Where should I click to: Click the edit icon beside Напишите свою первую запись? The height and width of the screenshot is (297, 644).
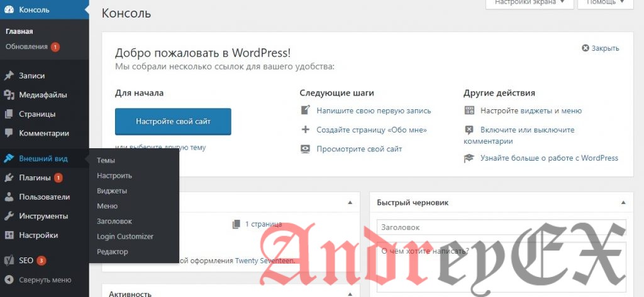pos(305,111)
